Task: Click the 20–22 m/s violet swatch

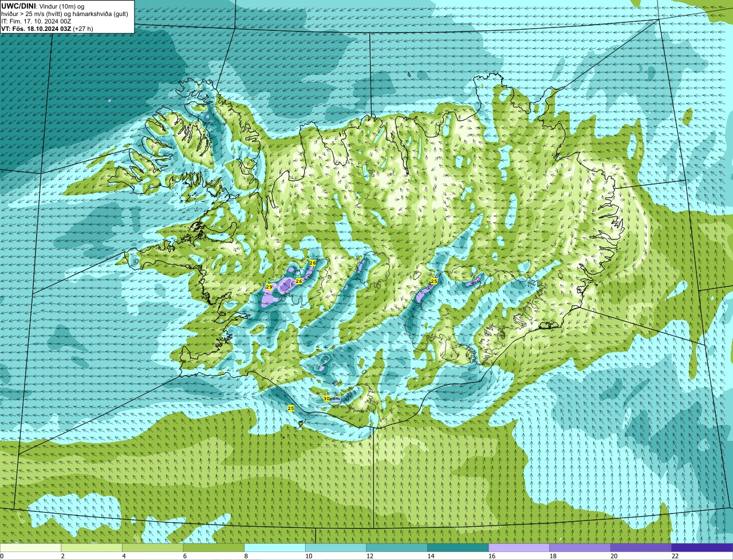Action: 641,547
